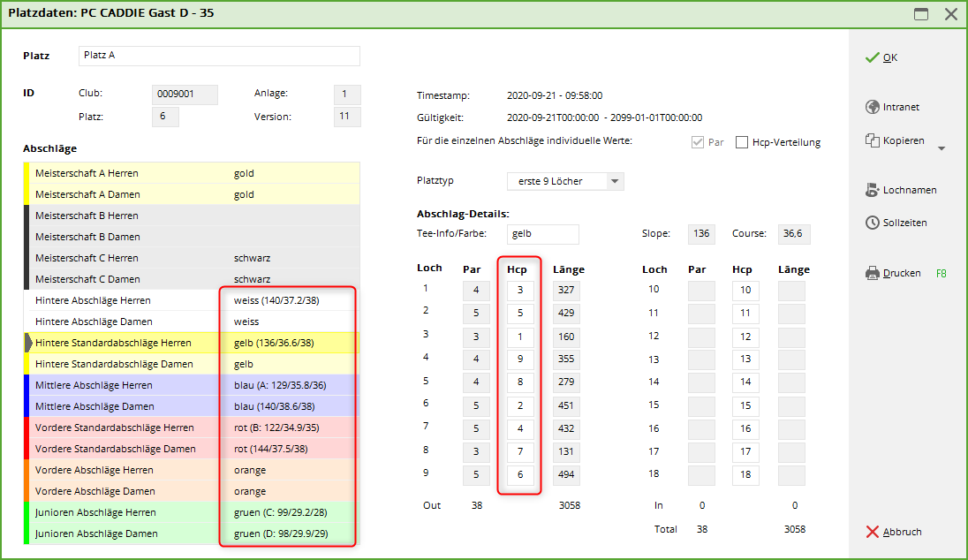Click the orange swatch beside Vordere Abschläge Herren
Image resolution: width=968 pixels, height=560 pixels.
pos(26,470)
